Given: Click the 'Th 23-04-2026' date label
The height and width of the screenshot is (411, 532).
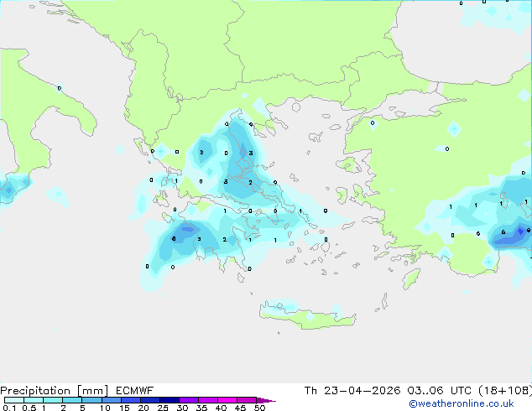Looking at the screenshot, I should coord(352,391).
